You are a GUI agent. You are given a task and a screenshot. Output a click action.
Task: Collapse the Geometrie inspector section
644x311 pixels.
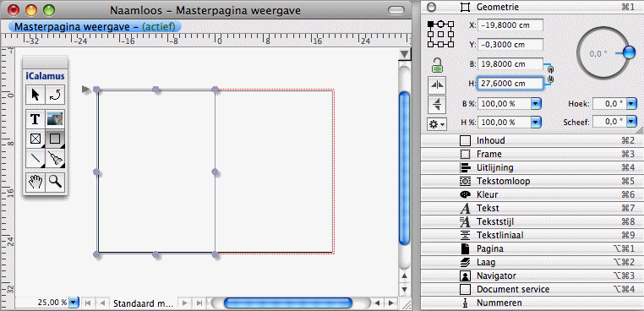532,7
